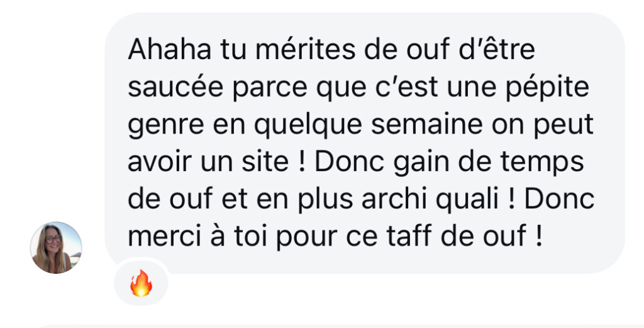The image size is (644, 328).
Task: Click the word "Ahaha" in the message
Action: (170, 49)
